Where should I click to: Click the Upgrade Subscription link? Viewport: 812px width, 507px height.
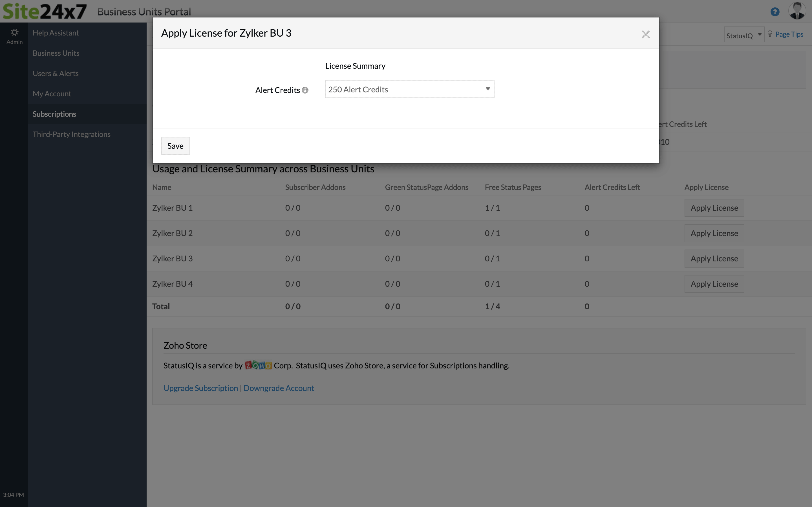tap(200, 388)
